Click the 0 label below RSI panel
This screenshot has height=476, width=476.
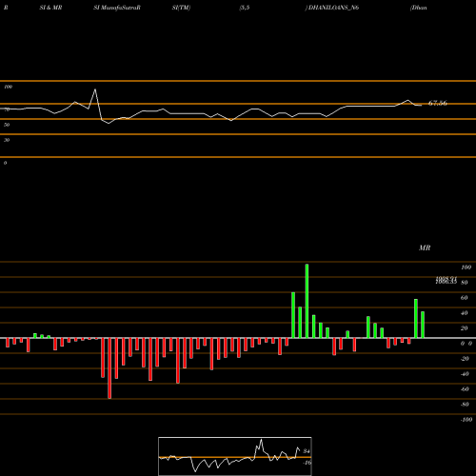point(5,163)
